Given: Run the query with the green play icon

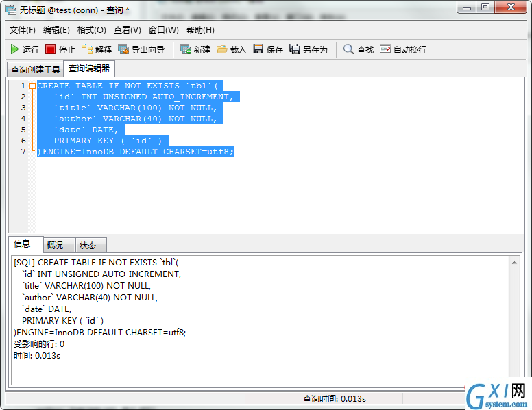Looking at the screenshot, I should [14, 49].
